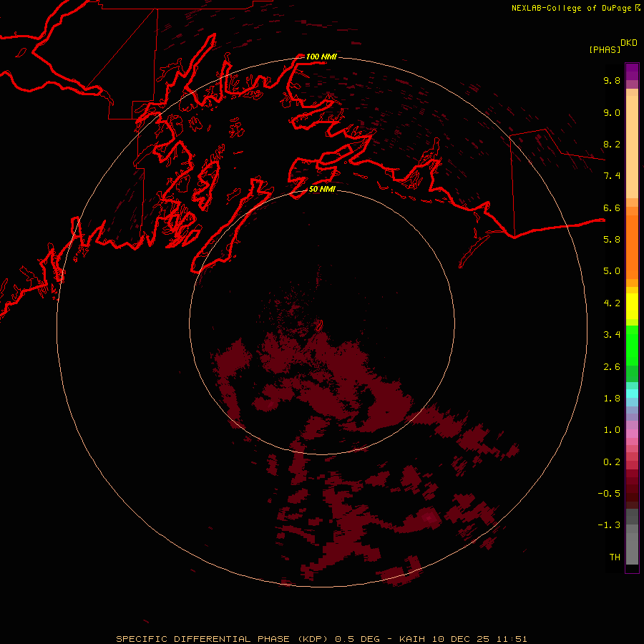Pick the pink band near 1.0 on color bar
Viewport: 644px width, 644px height.
tap(632, 434)
